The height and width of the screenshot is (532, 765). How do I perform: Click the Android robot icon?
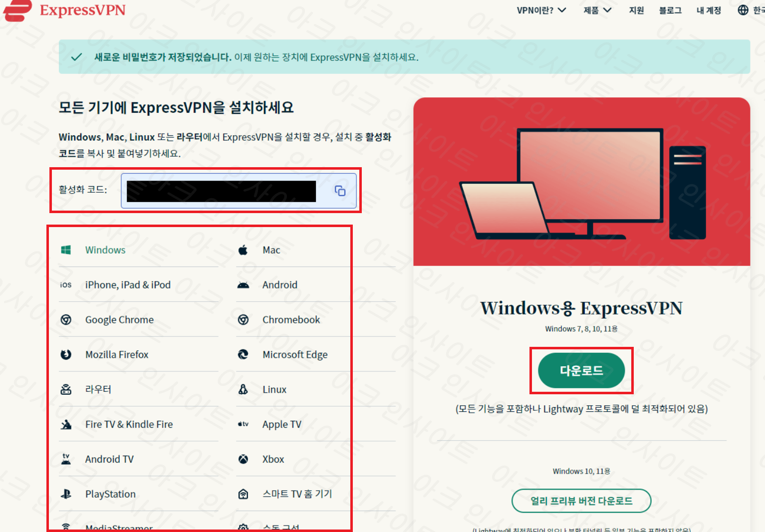pyautogui.click(x=243, y=284)
